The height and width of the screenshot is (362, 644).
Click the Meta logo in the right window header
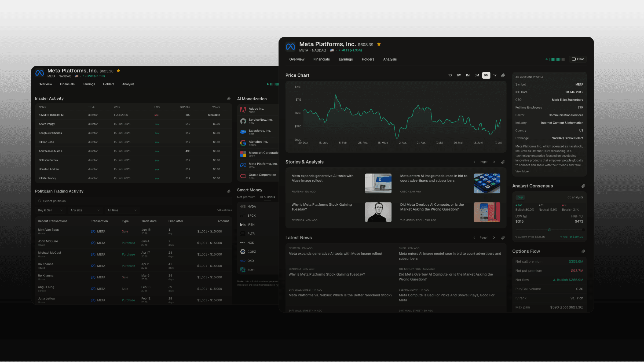[x=291, y=47]
